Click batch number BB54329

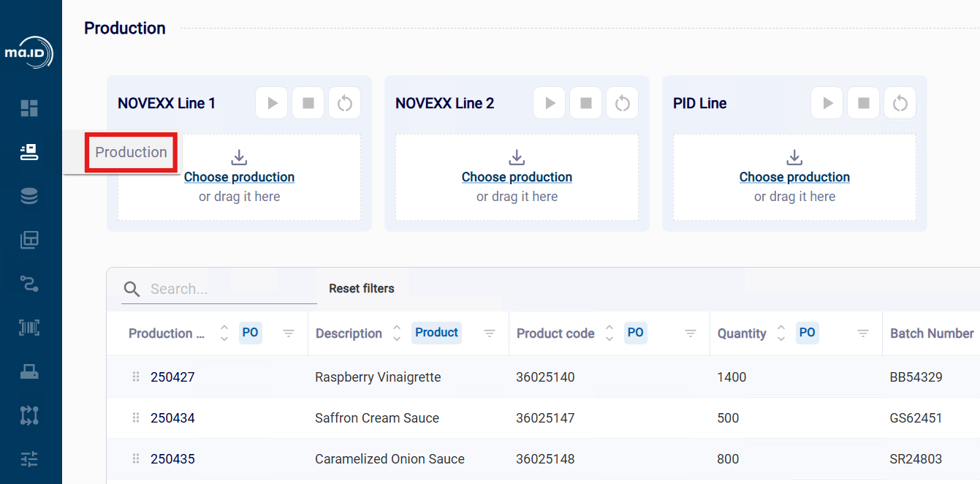(x=916, y=377)
